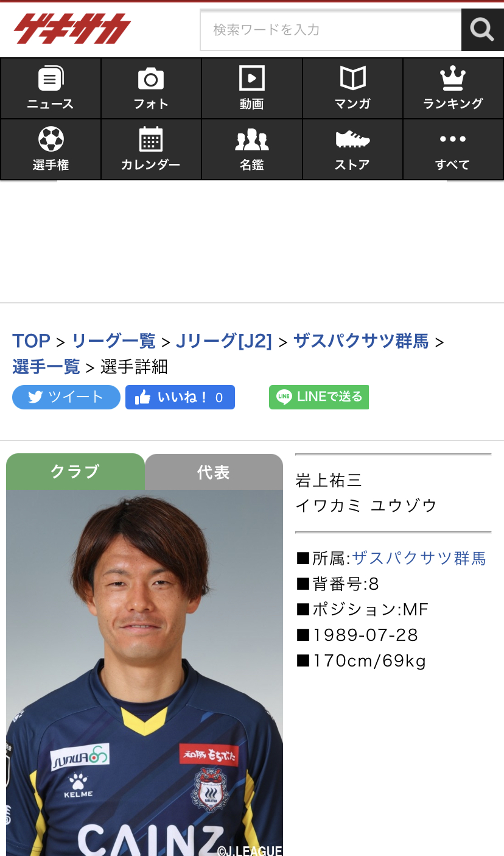The width and height of the screenshot is (504, 856).
Task: Select the クラブ tab
Action: (x=75, y=472)
